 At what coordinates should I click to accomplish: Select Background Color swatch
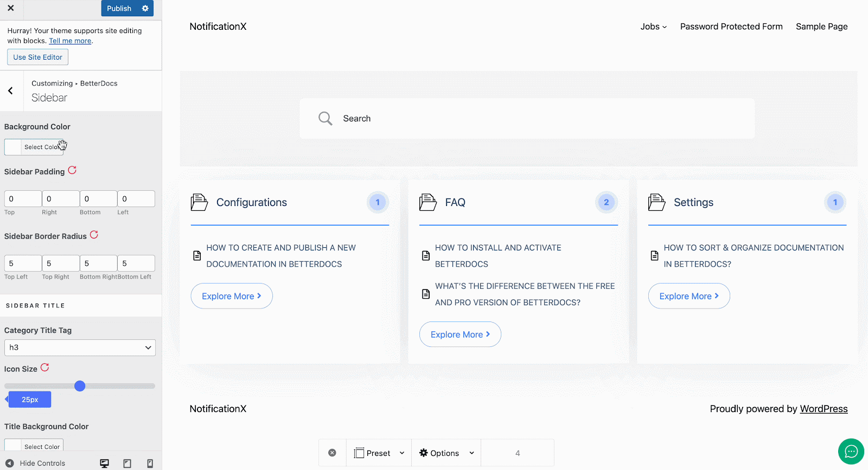click(x=34, y=147)
